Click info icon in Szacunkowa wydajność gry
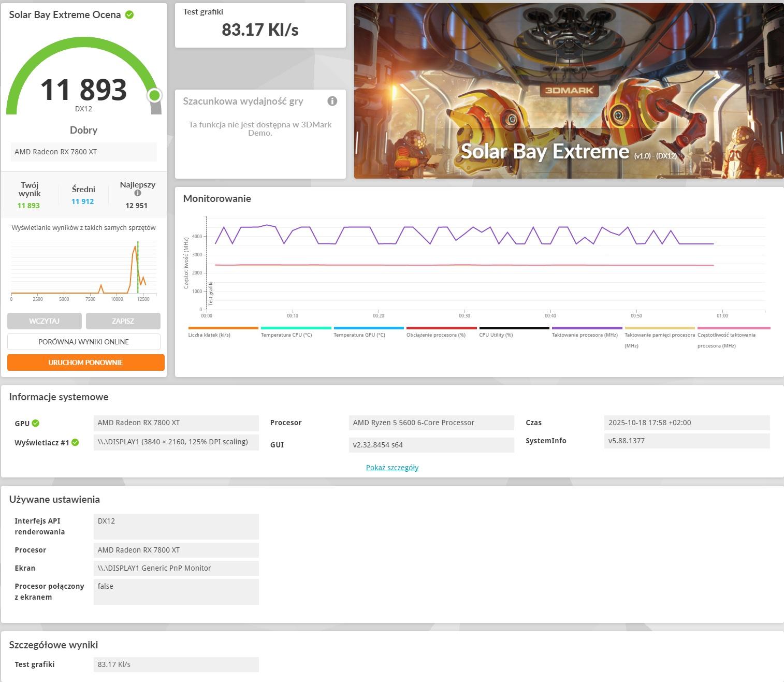784x682 pixels. point(332,101)
